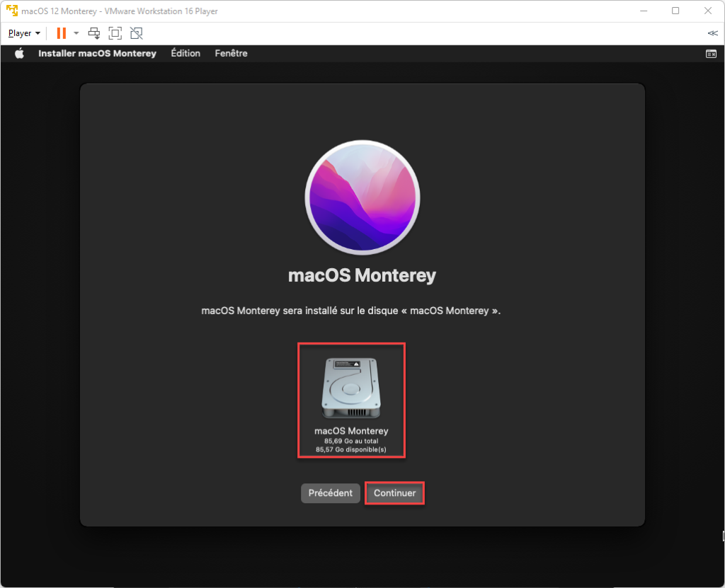
Task: Click the Unity mode toolbar icon
Action: [136, 33]
